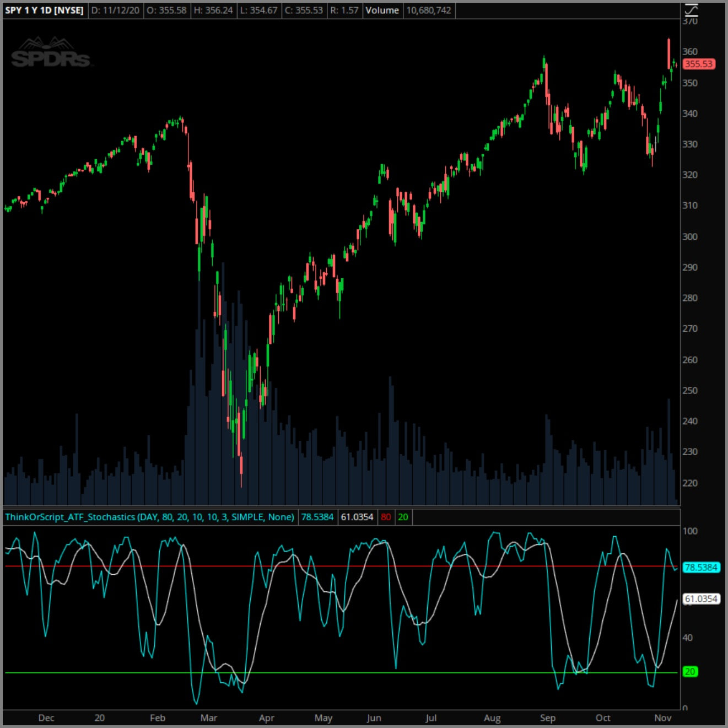Select the close price C: 355.53 in header
This screenshot has width=728, height=728.
tap(304, 10)
